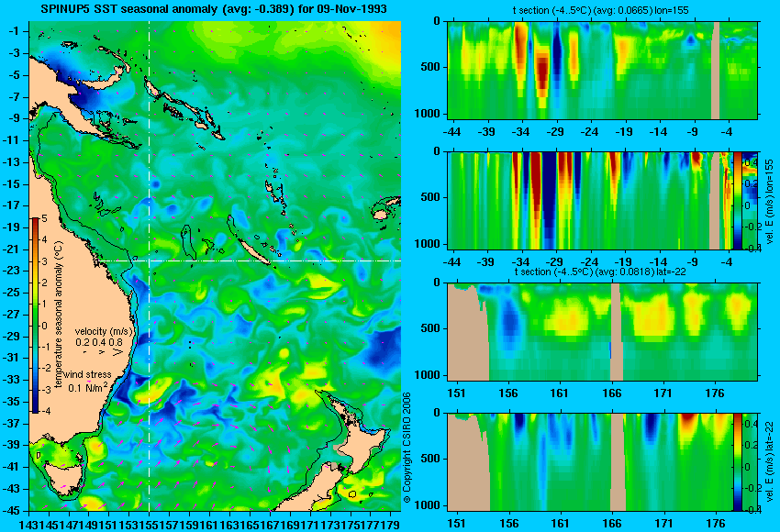Viewport: 780px width, 532px height.
Task: Click the '-19' latitude label under lon=155 velocity section
Action: 624,261
